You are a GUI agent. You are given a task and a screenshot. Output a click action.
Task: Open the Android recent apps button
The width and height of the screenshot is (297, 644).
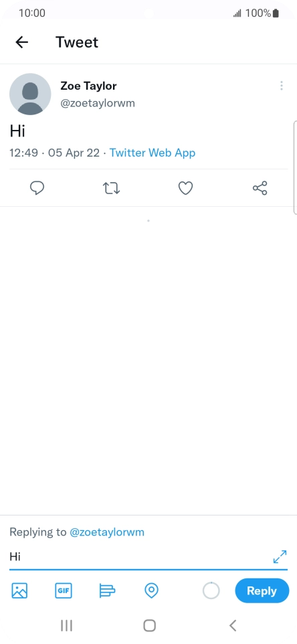(66, 625)
